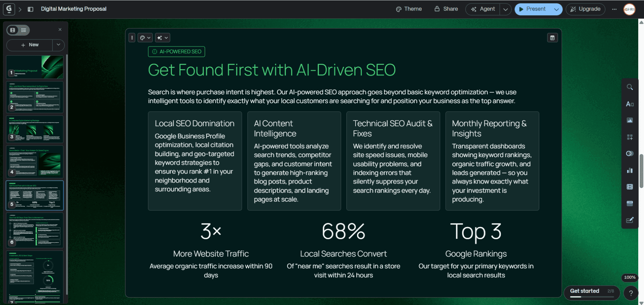This screenshot has height=305, width=644.
Task: Click the Upgrade button
Action: pos(585,9)
